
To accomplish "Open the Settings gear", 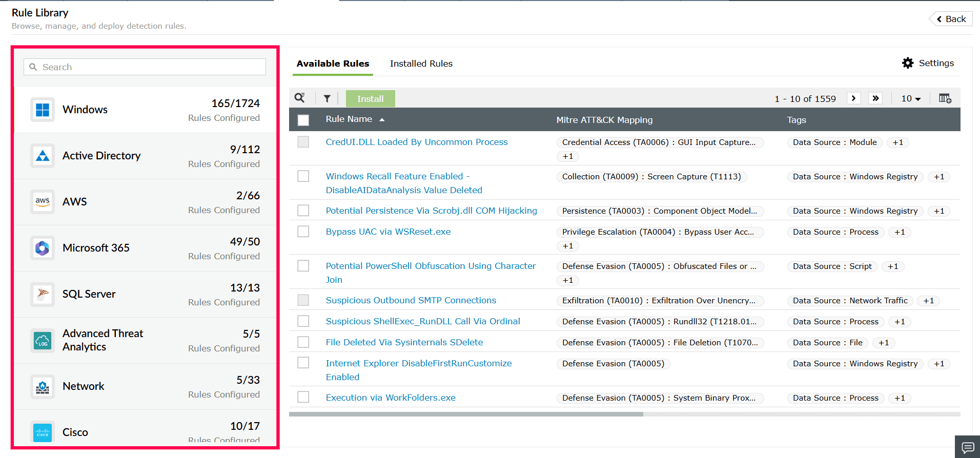I will click(x=908, y=63).
